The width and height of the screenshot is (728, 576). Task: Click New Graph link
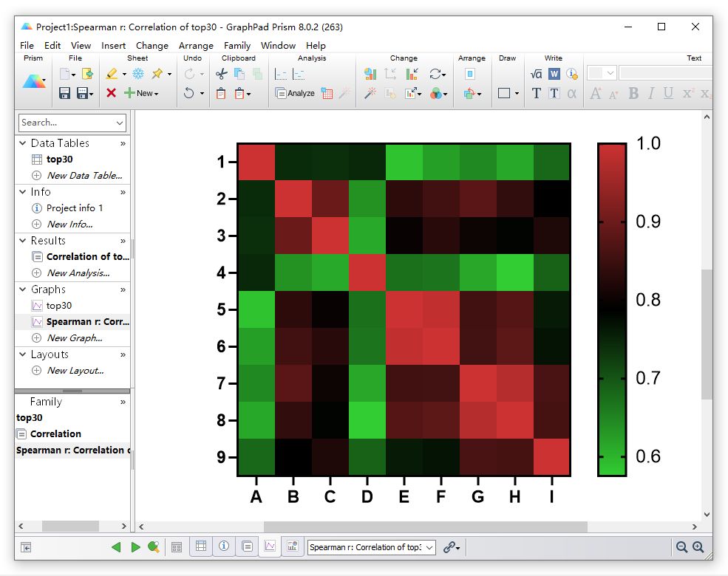pyautogui.click(x=75, y=337)
